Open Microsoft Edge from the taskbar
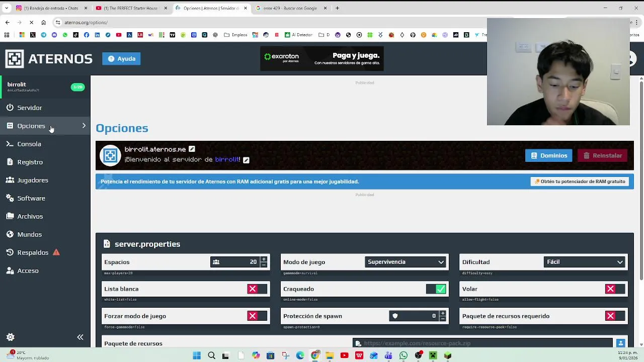 [300, 355]
